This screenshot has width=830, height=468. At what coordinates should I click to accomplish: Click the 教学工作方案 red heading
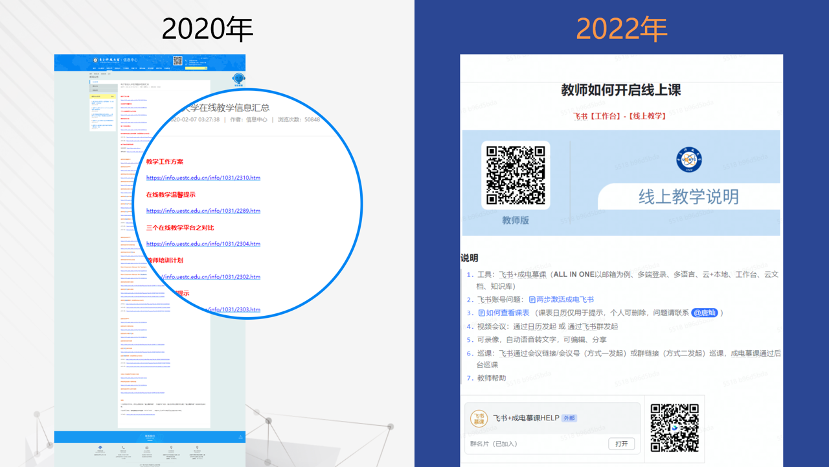point(165,161)
